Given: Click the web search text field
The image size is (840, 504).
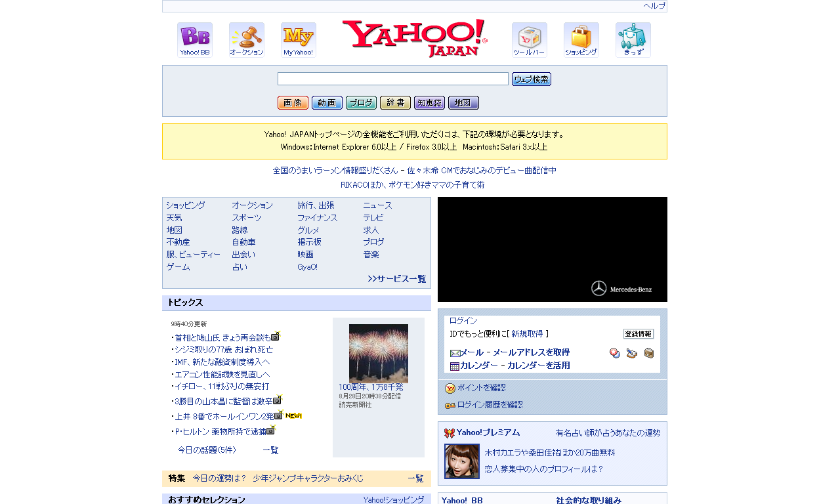Looking at the screenshot, I should 393,79.
